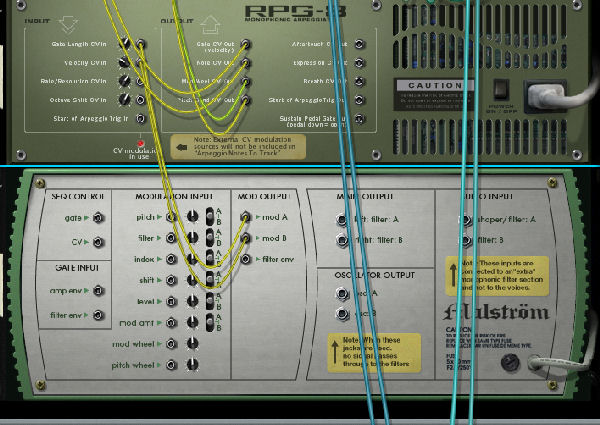Toggle the RPG-8 power on/off switch

[501, 90]
